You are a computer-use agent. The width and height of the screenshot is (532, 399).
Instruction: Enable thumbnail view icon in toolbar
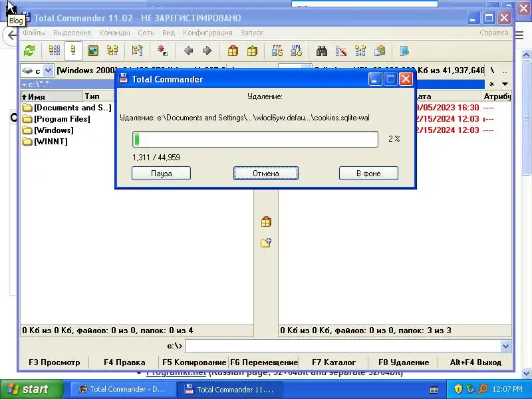[x=93, y=51]
